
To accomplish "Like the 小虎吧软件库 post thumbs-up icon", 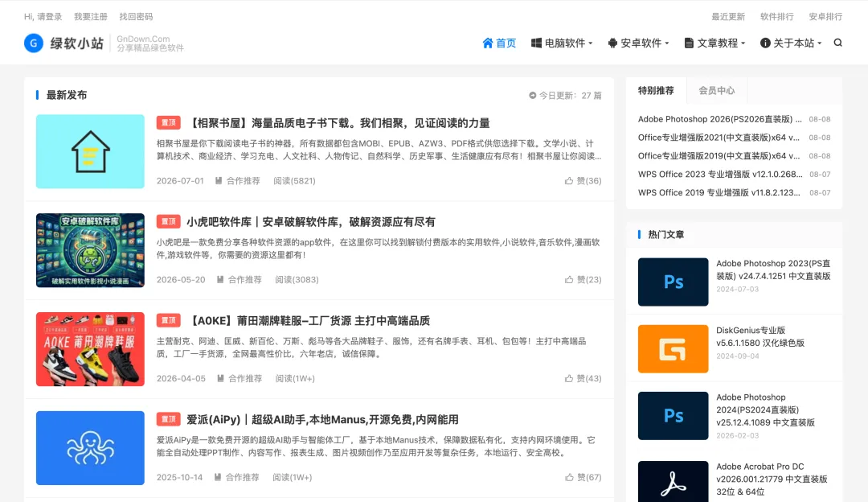I will coord(568,279).
